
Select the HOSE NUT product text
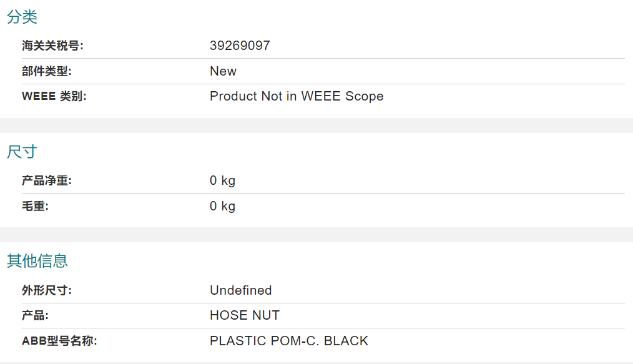pyautogui.click(x=245, y=315)
